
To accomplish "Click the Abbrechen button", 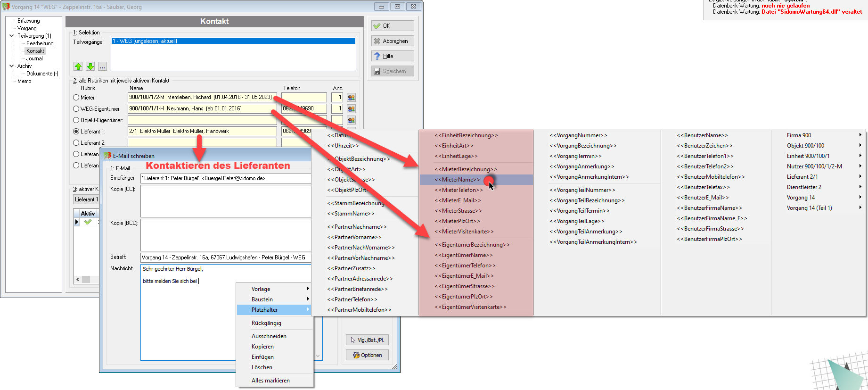I will tap(393, 41).
